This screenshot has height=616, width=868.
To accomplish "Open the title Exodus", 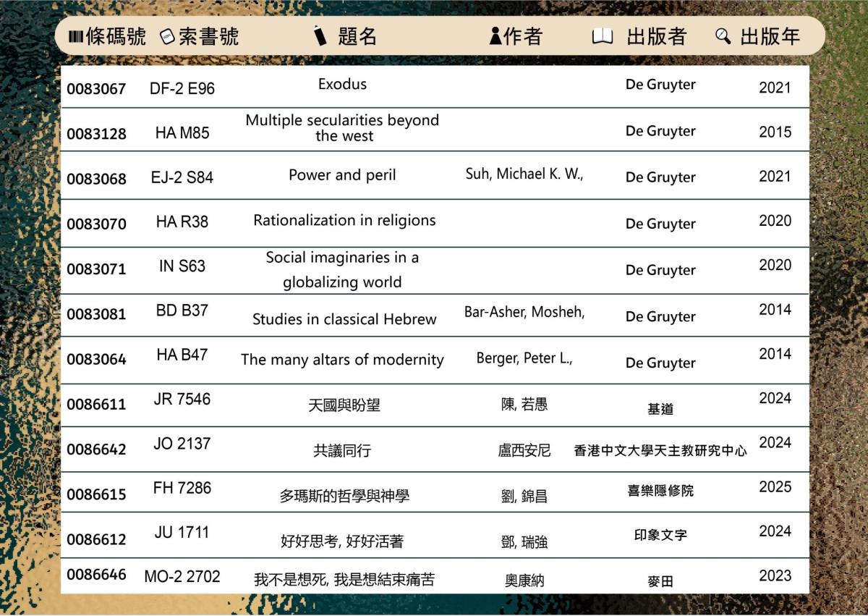I will pyautogui.click(x=342, y=84).
